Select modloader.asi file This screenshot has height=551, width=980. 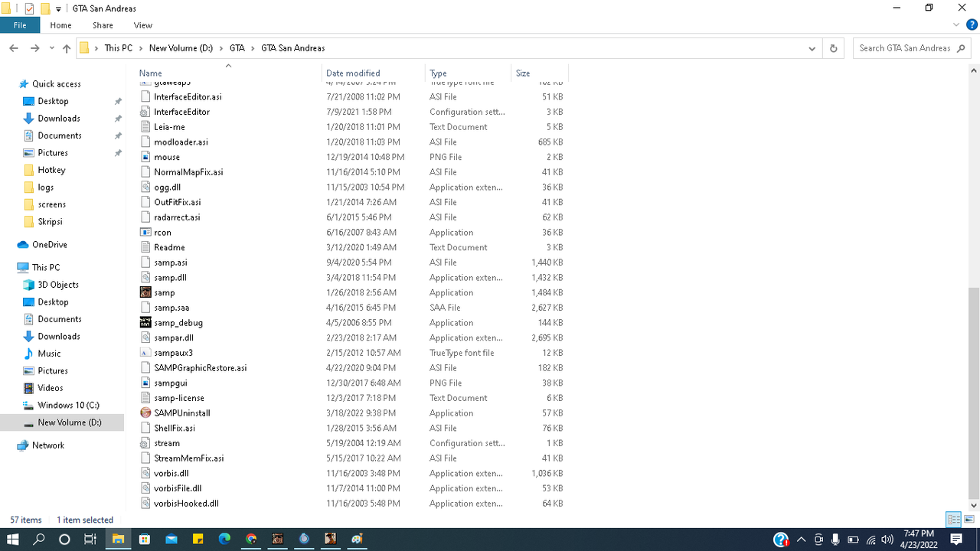(x=181, y=142)
